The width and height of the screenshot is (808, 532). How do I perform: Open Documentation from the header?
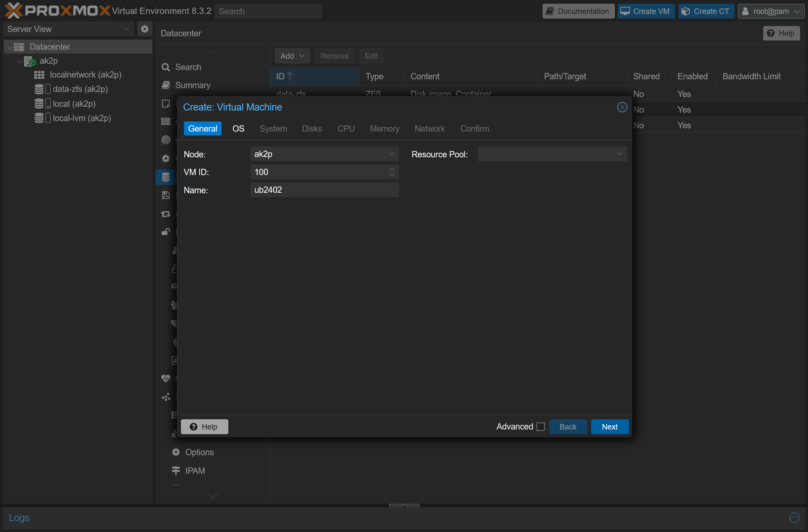[578, 11]
